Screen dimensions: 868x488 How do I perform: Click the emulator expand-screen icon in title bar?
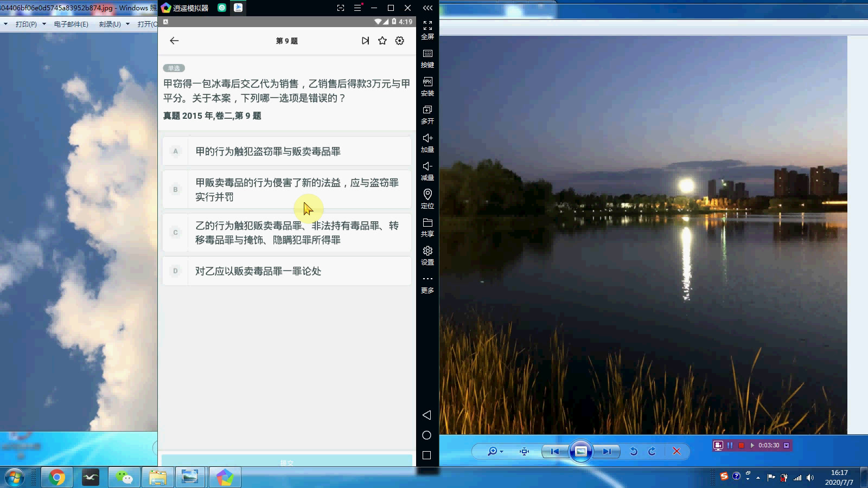click(341, 8)
